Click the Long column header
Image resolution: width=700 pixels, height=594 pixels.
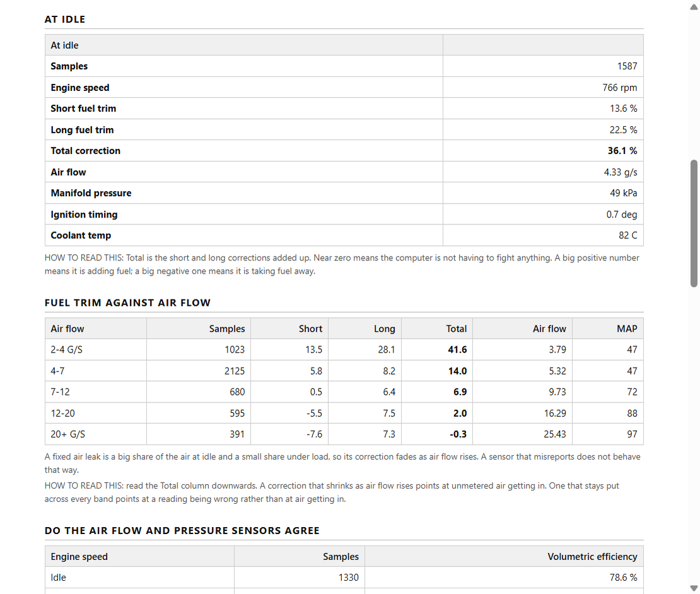pyautogui.click(x=385, y=329)
